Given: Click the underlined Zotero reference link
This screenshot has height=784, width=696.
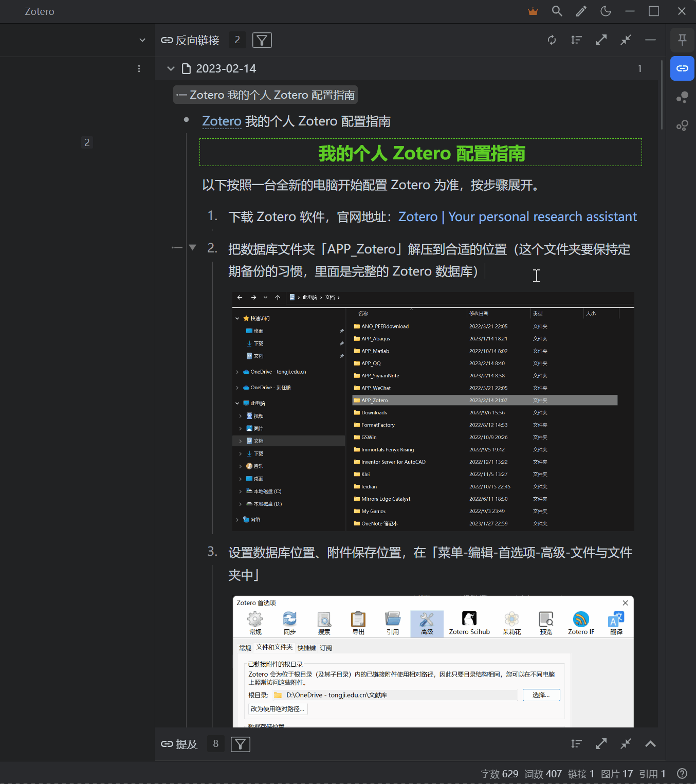Looking at the screenshot, I should (222, 121).
